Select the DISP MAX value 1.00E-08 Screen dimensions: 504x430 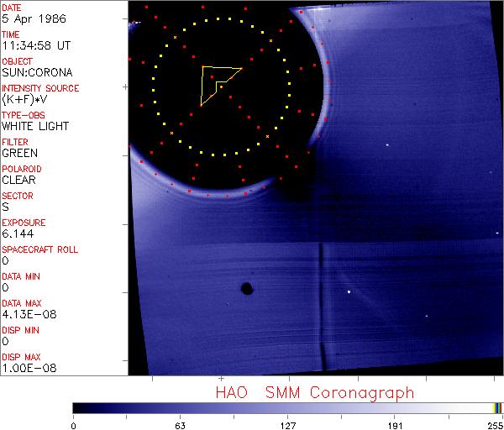pos(25,368)
